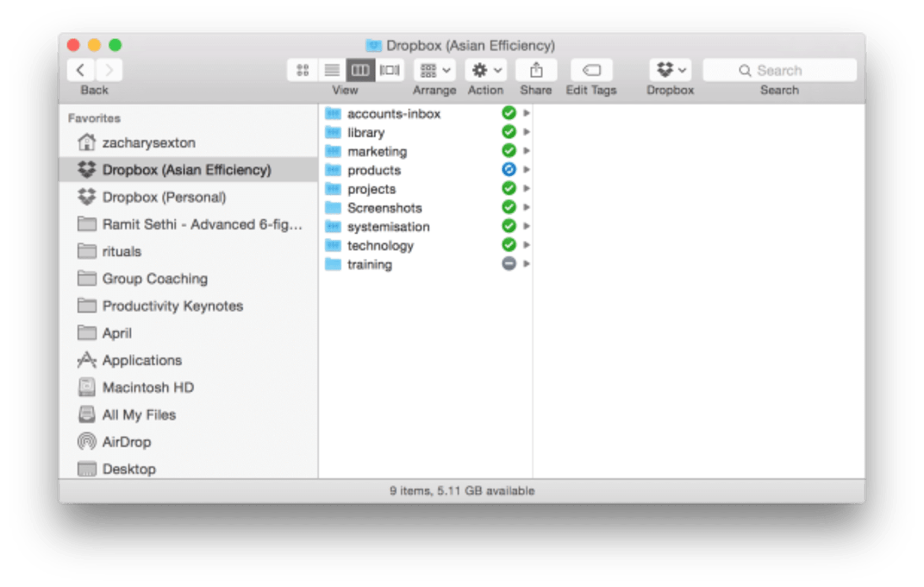Expand the marketing folder disclosure arrow
Screen dimensions: 924x587
tap(527, 151)
